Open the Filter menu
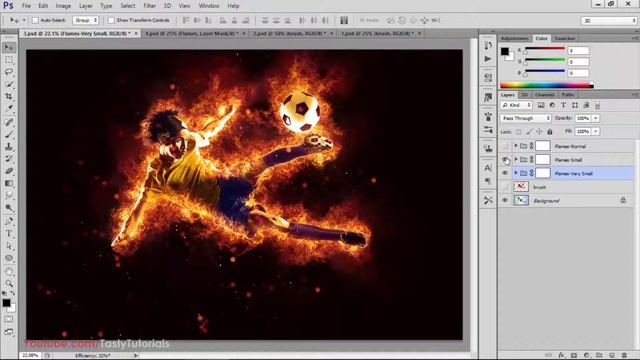 pyautogui.click(x=149, y=6)
